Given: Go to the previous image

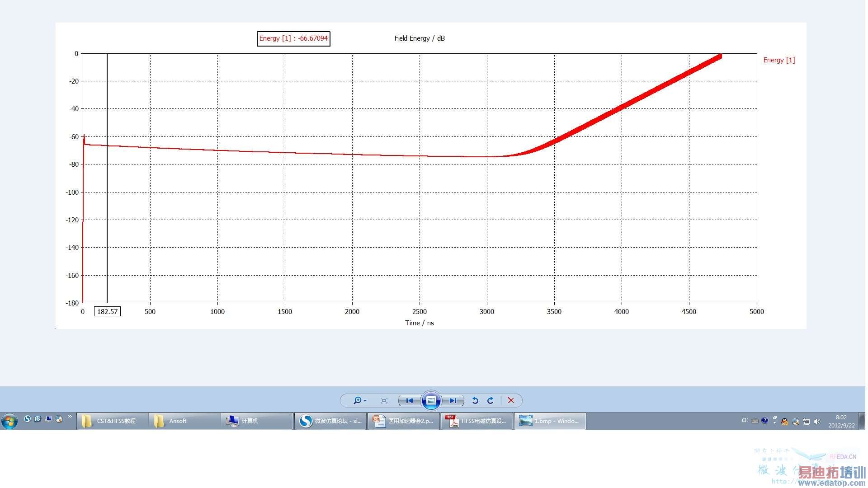Looking at the screenshot, I should click(x=409, y=401).
